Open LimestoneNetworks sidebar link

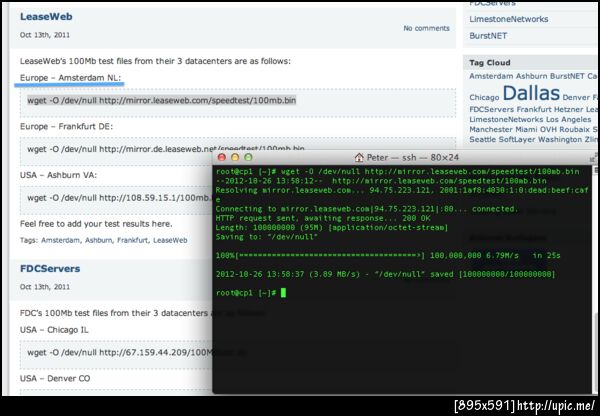(x=509, y=19)
